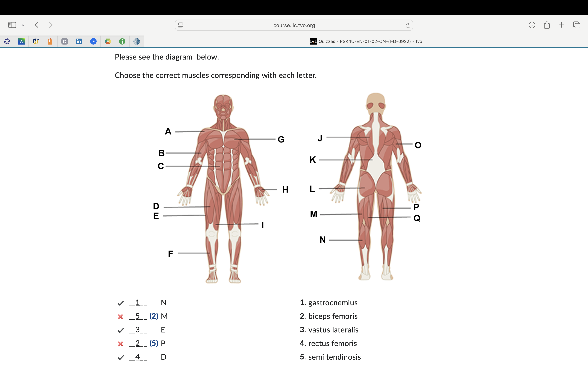Click label M on the posterior diagram

coord(314,214)
